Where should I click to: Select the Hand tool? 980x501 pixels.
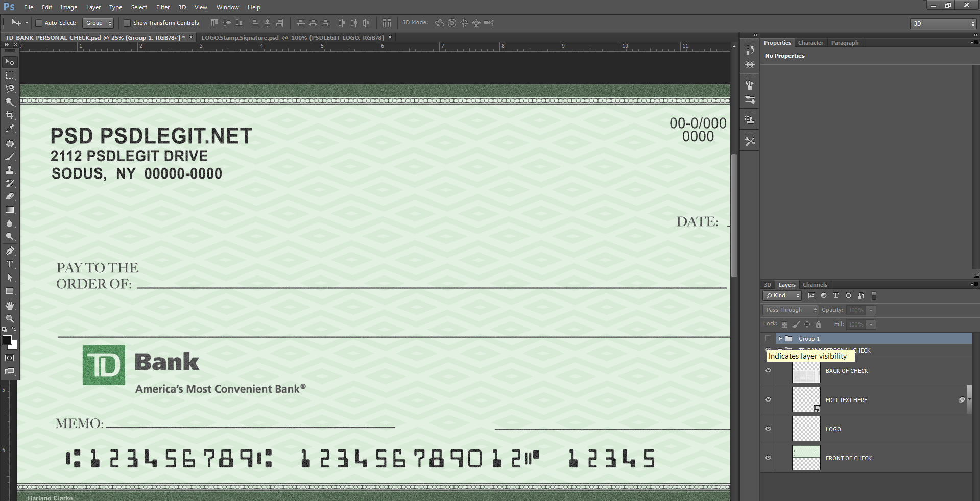pyautogui.click(x=10, y=306)
